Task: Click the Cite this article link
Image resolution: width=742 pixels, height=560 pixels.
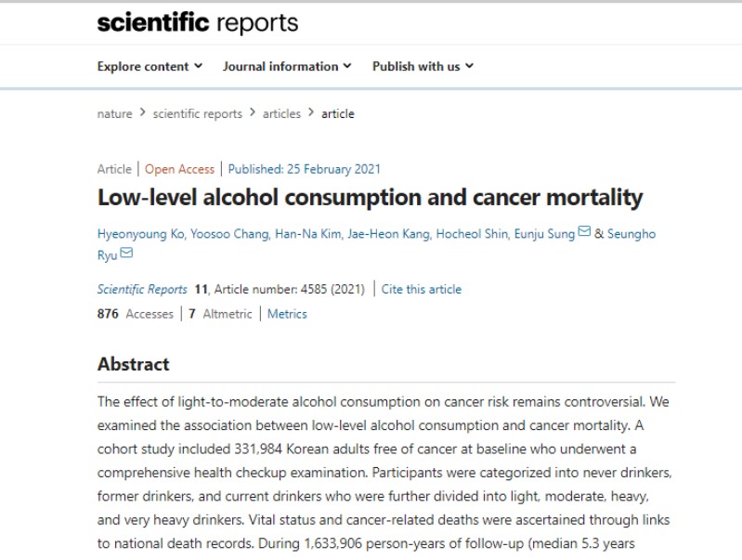Action: point(422,289)
